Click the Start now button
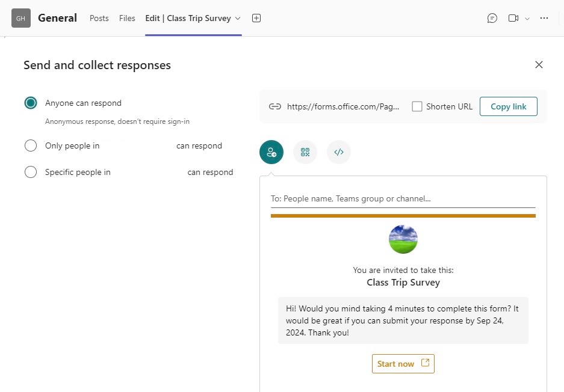Screen dimensions: 564x392 click(x=403, y=364)
